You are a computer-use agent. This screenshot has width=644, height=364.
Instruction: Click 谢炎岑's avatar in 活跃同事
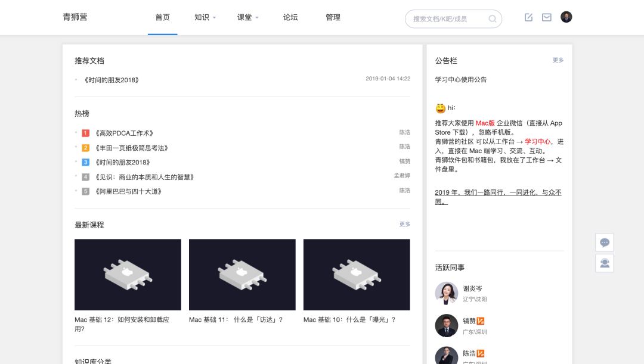coord(447,293)
